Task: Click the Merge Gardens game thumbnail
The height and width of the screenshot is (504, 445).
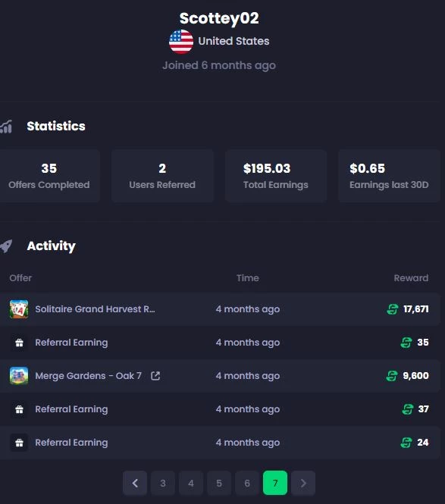Action: [19, 376]
